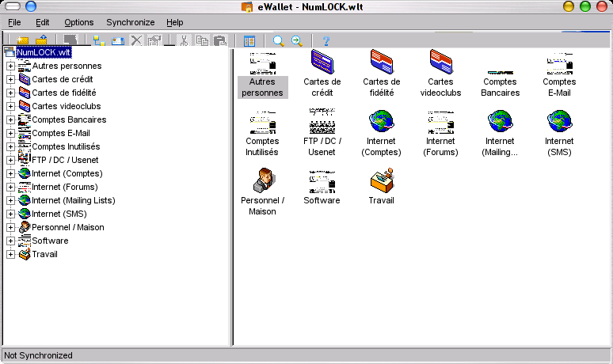Open Personnel / Maison icon in right pane
This screenshot has width=613, height=364.
pyautogui.click(x=262, y=181)
